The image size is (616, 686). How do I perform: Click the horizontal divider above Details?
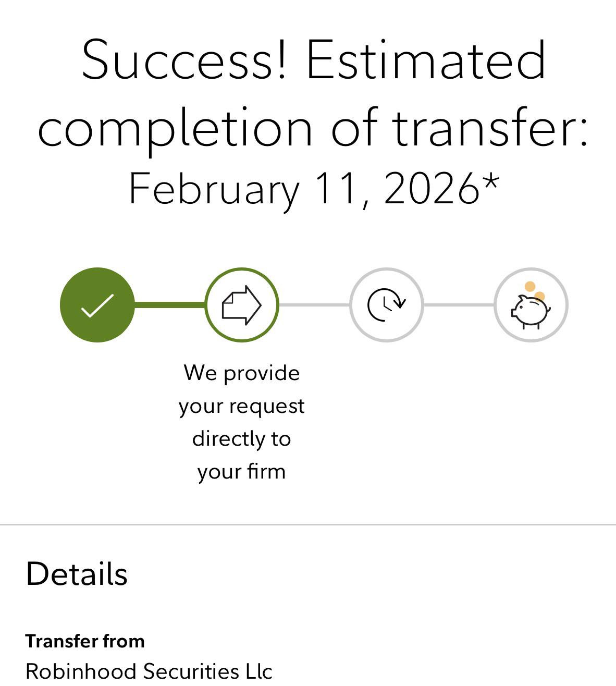point(308,524)
